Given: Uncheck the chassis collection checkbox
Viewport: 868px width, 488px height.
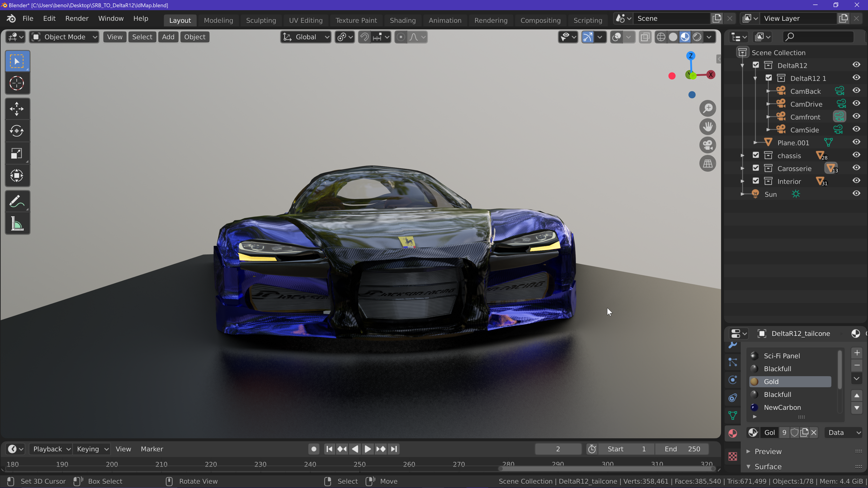Looking at the screenshot, I should pyautogui.click(x=756, y=155).
